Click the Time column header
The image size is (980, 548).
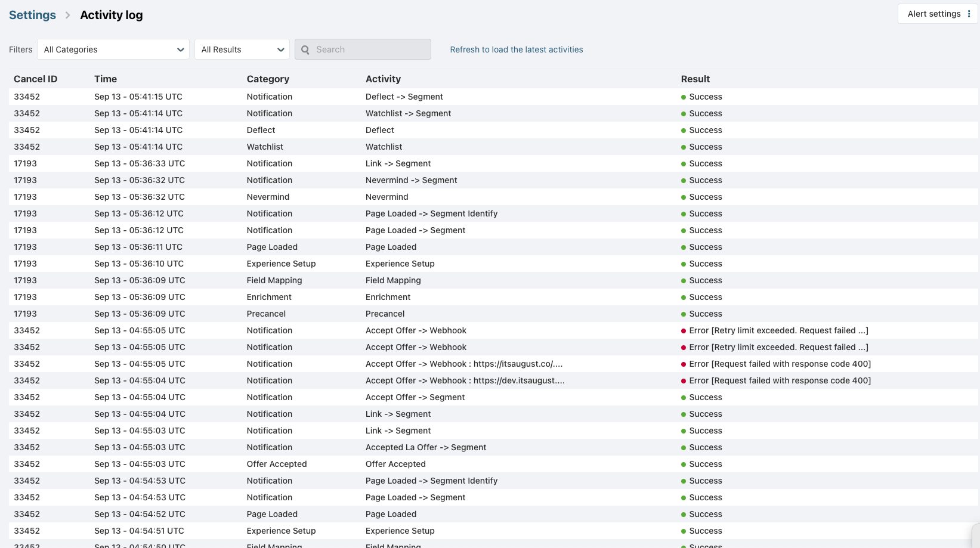click(x=106, y=79)
